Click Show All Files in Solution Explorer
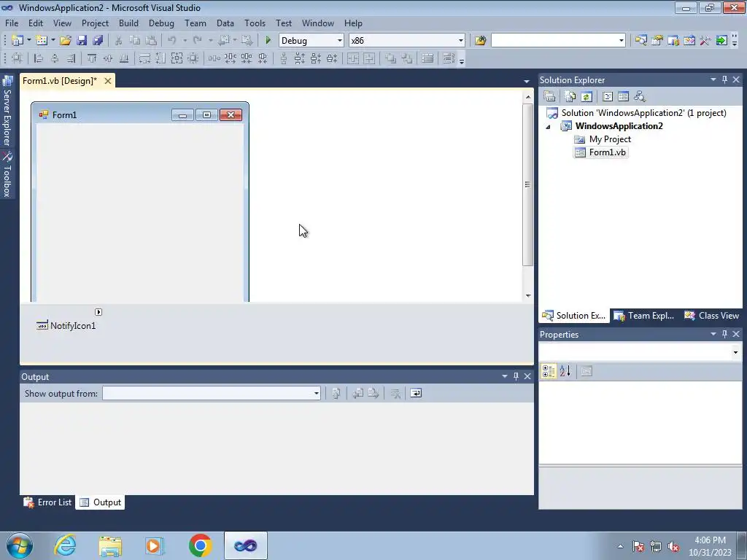This screenshot has height=560, width=747. tap(570, 97)
